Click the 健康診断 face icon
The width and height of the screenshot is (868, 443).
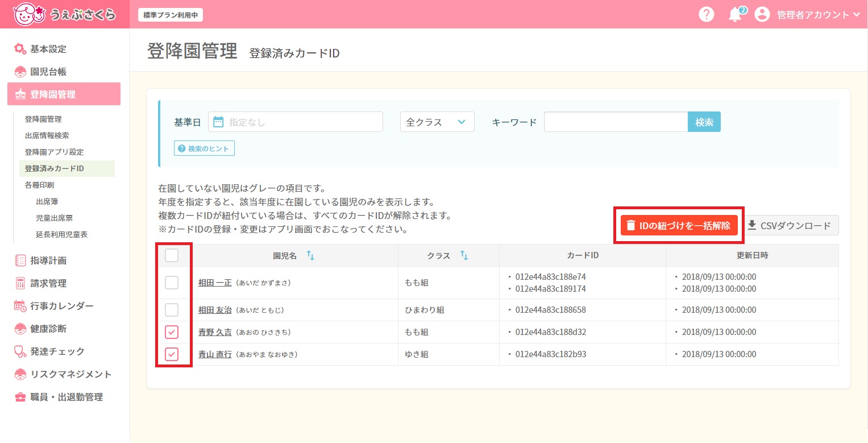[20, 329]
